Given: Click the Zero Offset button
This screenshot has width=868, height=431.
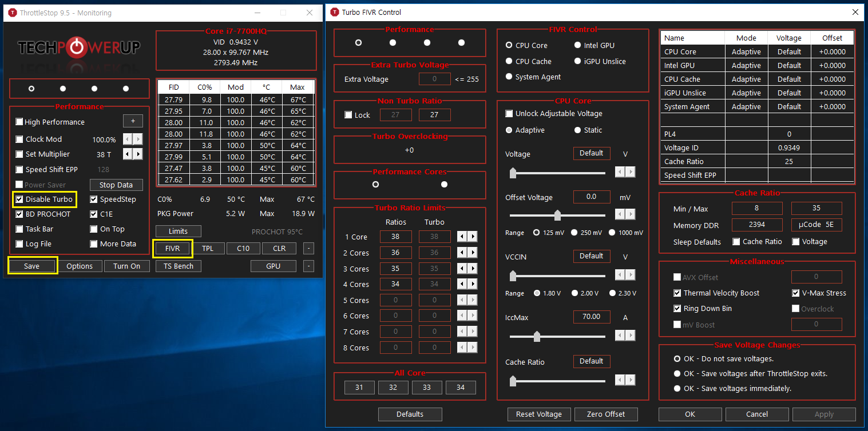Looking at the screenshot, I should click(x=606, y=414).
